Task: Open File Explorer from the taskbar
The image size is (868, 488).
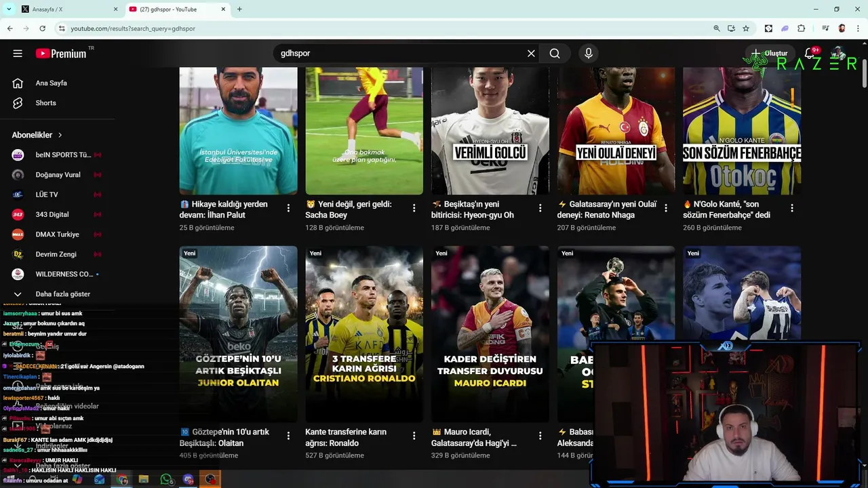Action: (x=144, y=479)
